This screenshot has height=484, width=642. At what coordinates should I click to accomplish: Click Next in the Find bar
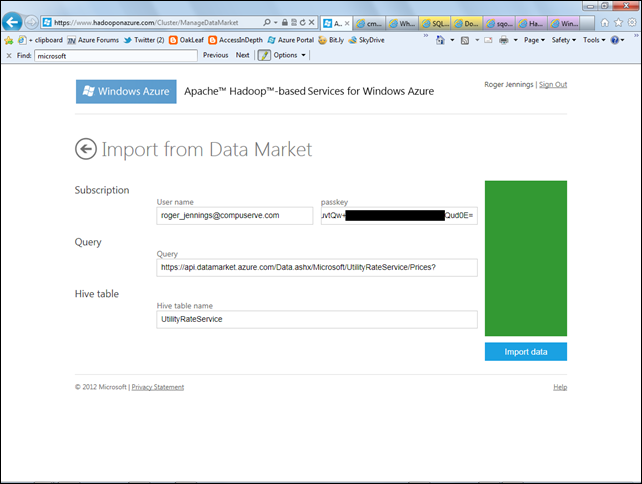[x=242, y=55]
